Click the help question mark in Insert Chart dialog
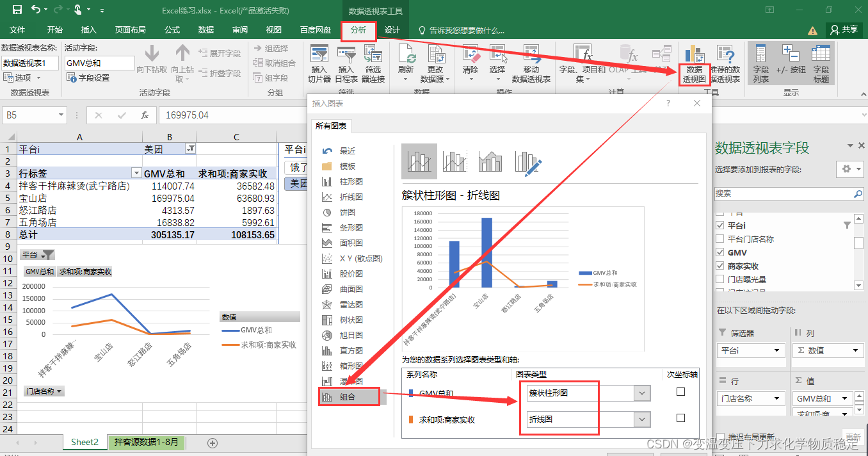This screenshot has height=456, width=868. [669, 103]
